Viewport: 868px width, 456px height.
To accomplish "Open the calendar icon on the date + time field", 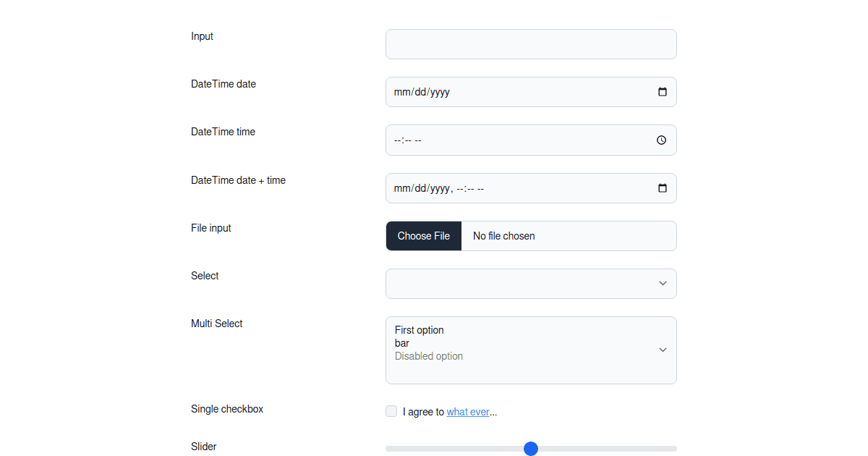I will pyautogui.click(x=663, y=187).
